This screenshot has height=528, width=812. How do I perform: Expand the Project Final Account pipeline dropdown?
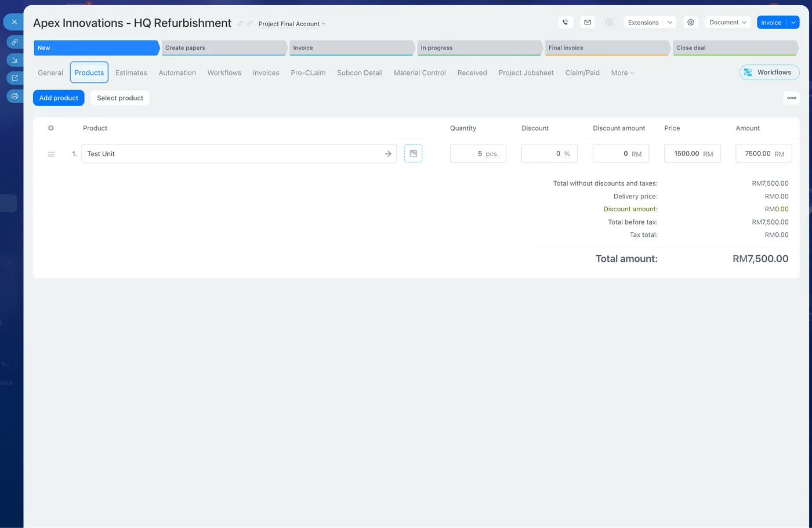click(292, 24)
